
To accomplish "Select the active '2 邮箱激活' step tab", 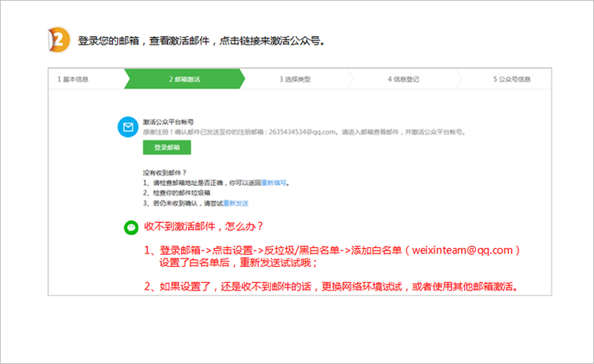I will click(184, 79).
